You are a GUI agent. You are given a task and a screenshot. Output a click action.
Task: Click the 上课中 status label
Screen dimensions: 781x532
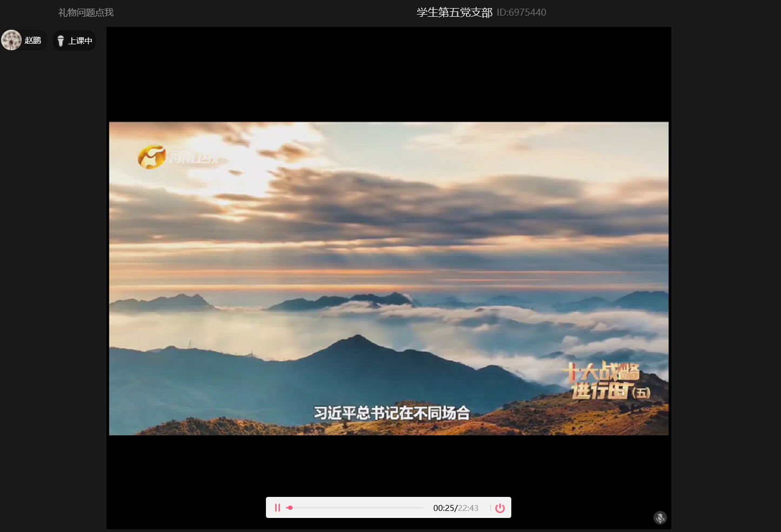pyautogui.click(x=80, y=41)
